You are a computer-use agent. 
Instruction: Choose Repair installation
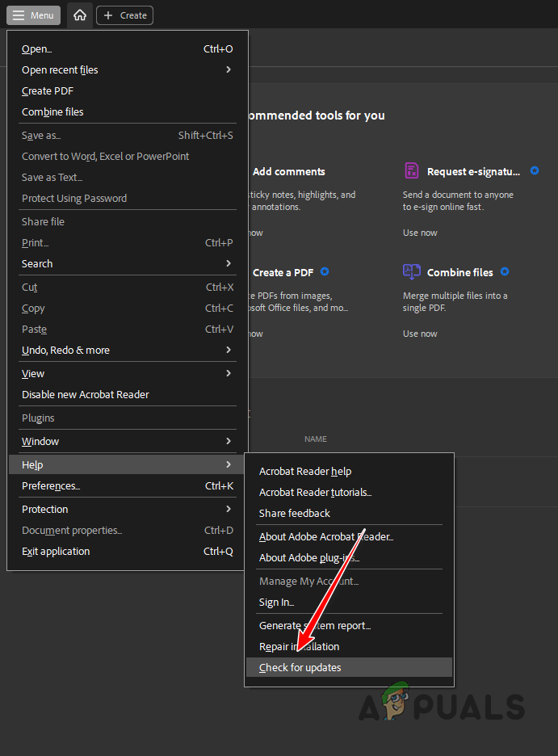coord(350,646)
